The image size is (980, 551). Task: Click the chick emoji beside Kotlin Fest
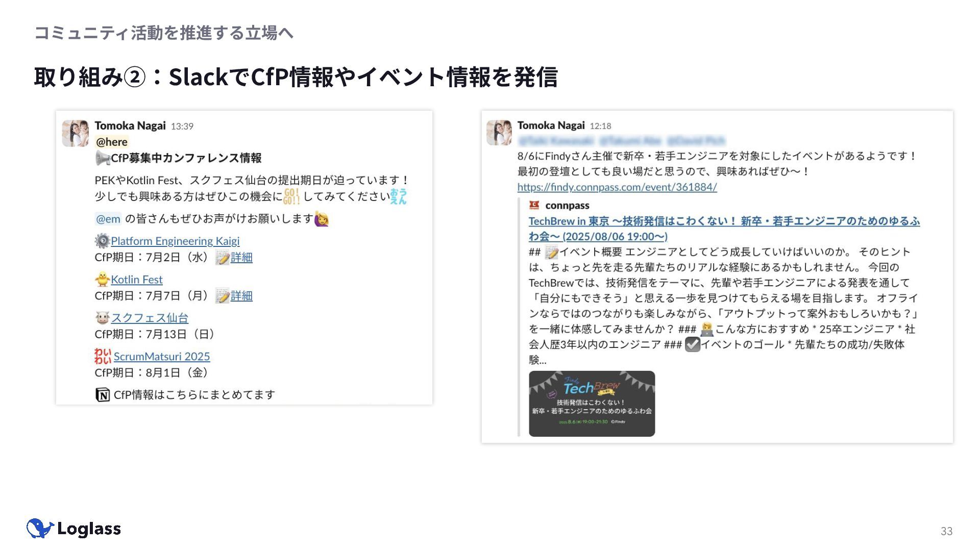point(103,279)
